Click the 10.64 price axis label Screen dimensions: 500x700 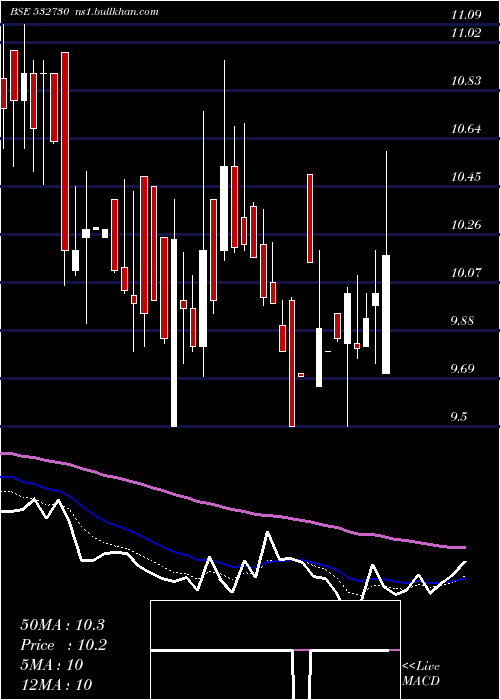tap(466, 129)
